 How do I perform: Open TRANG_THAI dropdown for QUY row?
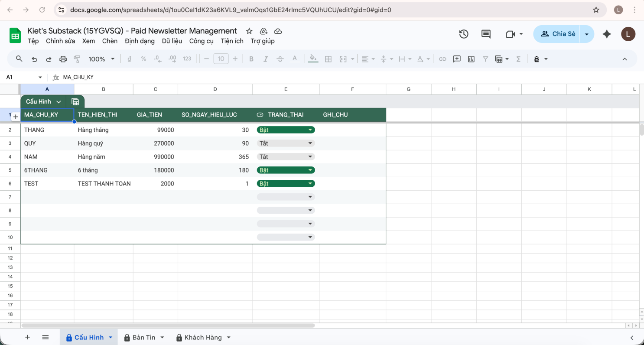(x=310, y=143)
